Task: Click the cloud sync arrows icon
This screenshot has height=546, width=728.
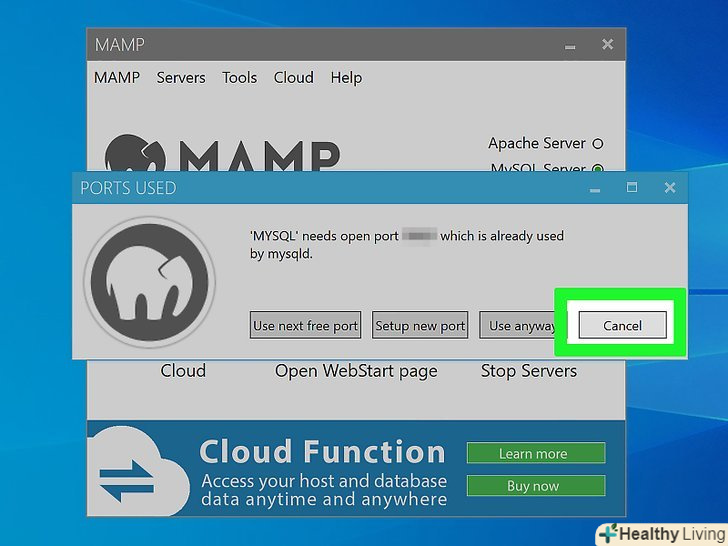Action: coord(126,481)
